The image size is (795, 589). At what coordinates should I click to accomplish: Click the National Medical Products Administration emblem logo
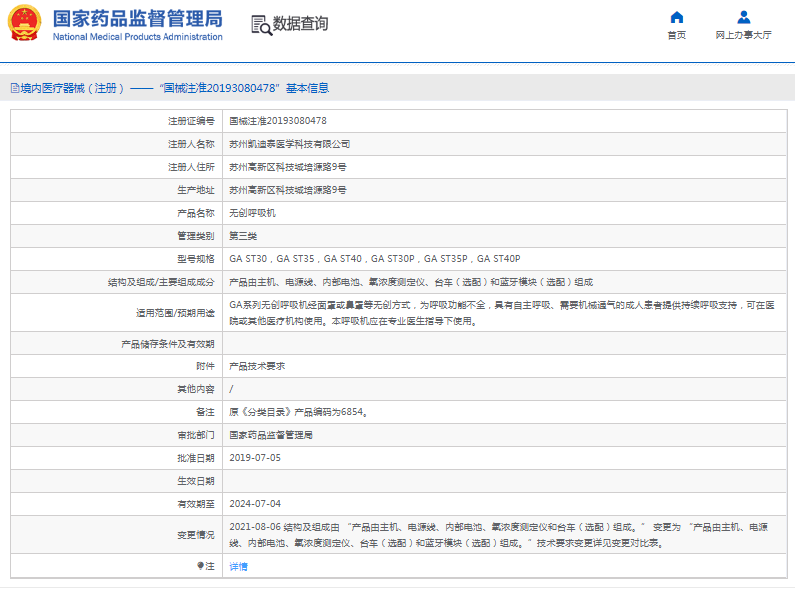click(25, 24)
